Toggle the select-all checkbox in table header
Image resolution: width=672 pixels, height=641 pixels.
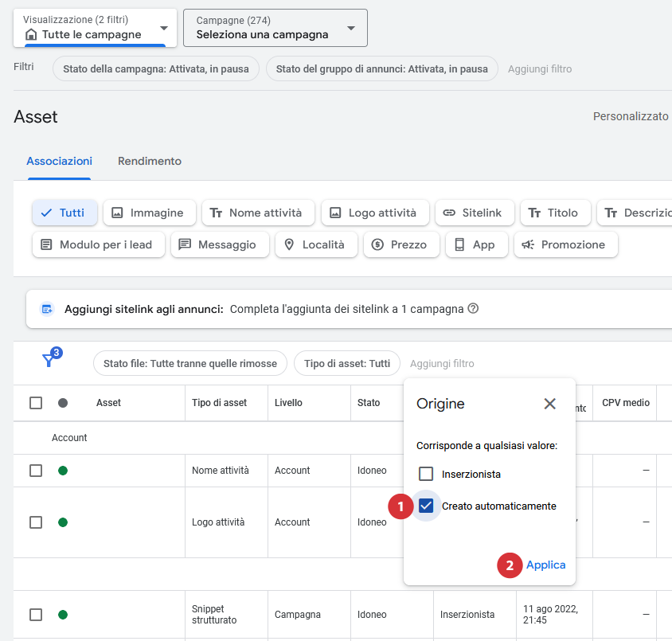tap(36, 403)
